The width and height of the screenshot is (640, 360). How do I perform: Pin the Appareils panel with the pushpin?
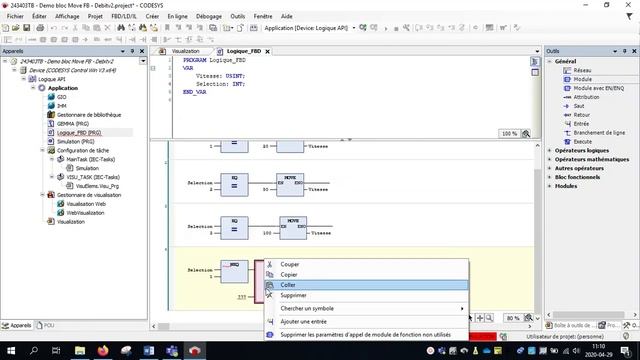[x=132, y=51]
